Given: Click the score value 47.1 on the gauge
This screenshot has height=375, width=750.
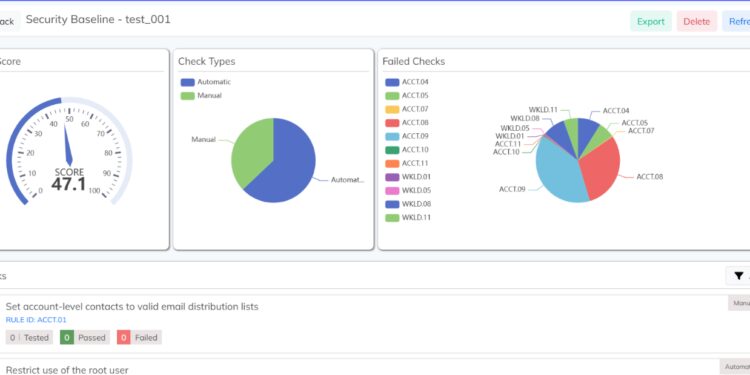Looking at the screenshot, I should [x=68, y=184].
